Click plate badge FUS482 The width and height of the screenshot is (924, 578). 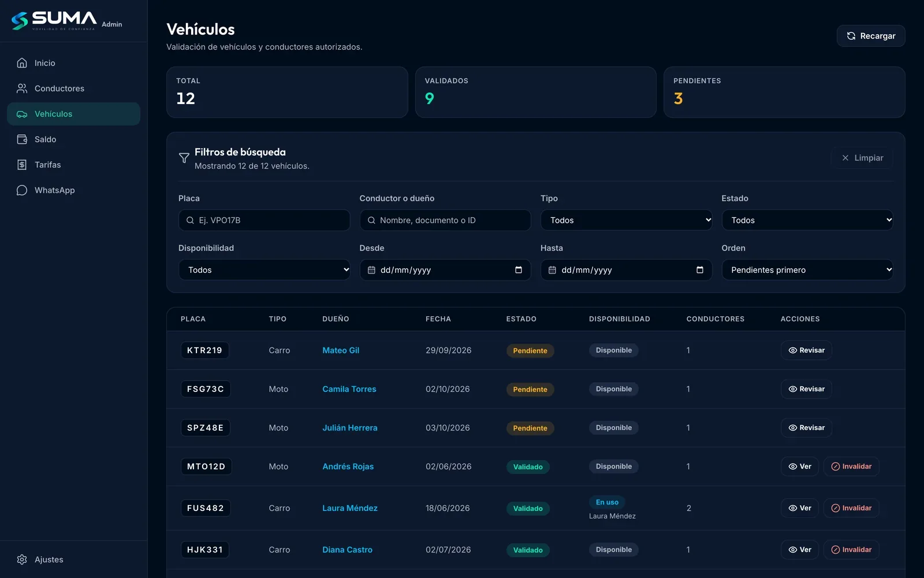[206, 508]
